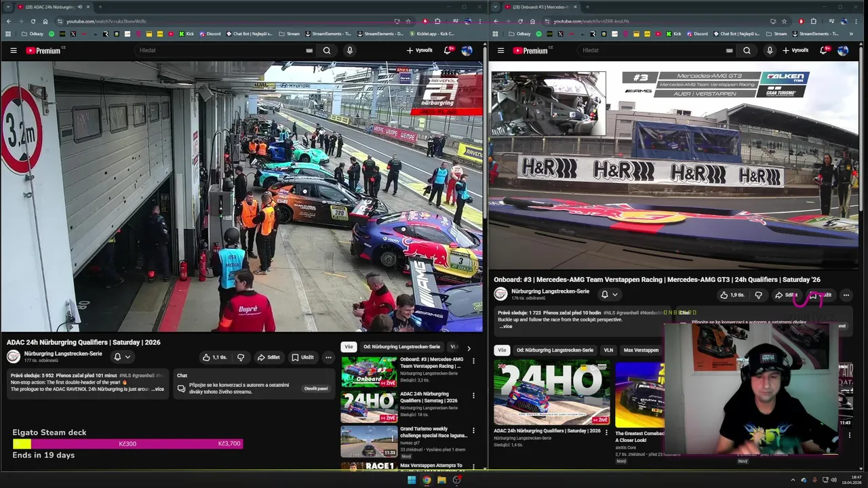868x488 pixels.
Task: Click Windows Start button on taskbar
Action: tap(411, 480)
